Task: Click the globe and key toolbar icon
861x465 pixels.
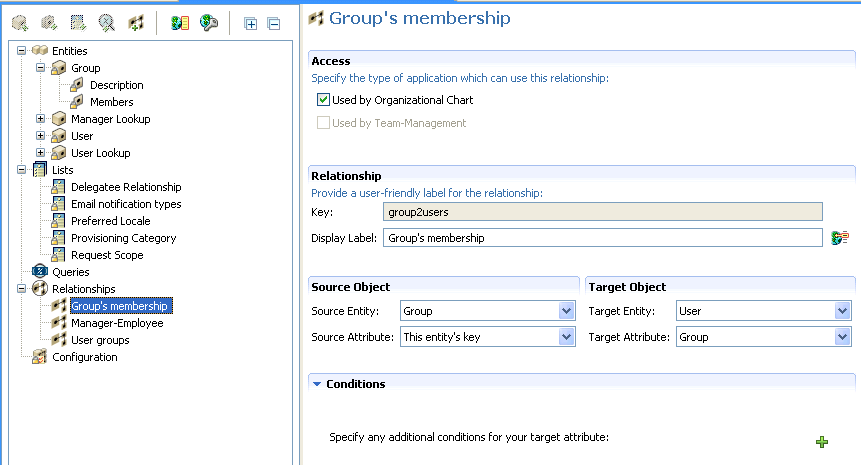Action: pos(208,22)
